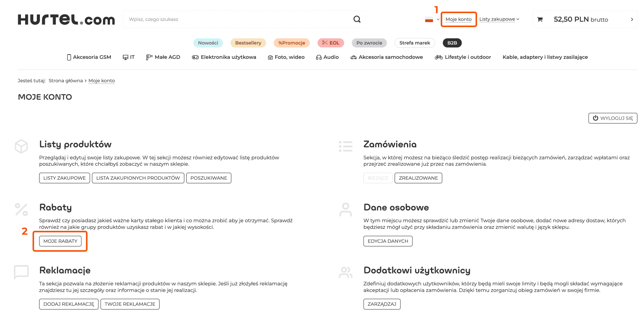Click the search magnifier icon
Image resolution: width=644 pixels, height=328 pixels.
coord(357,19)
